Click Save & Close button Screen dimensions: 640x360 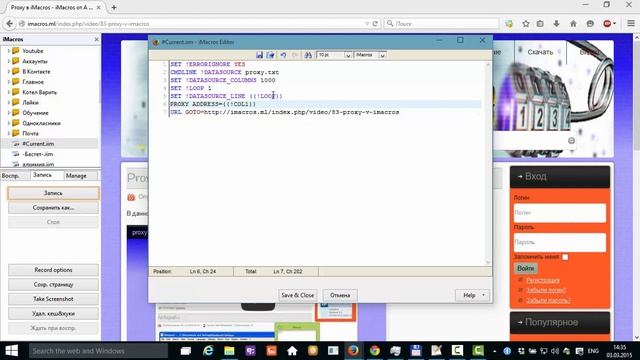coord(298,295)
